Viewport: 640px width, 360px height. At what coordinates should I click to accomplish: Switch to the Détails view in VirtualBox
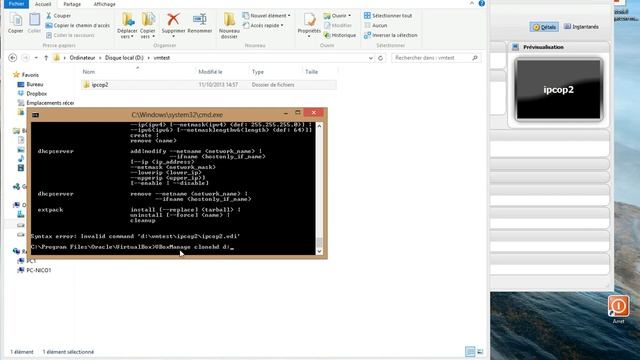coord(544,27)
